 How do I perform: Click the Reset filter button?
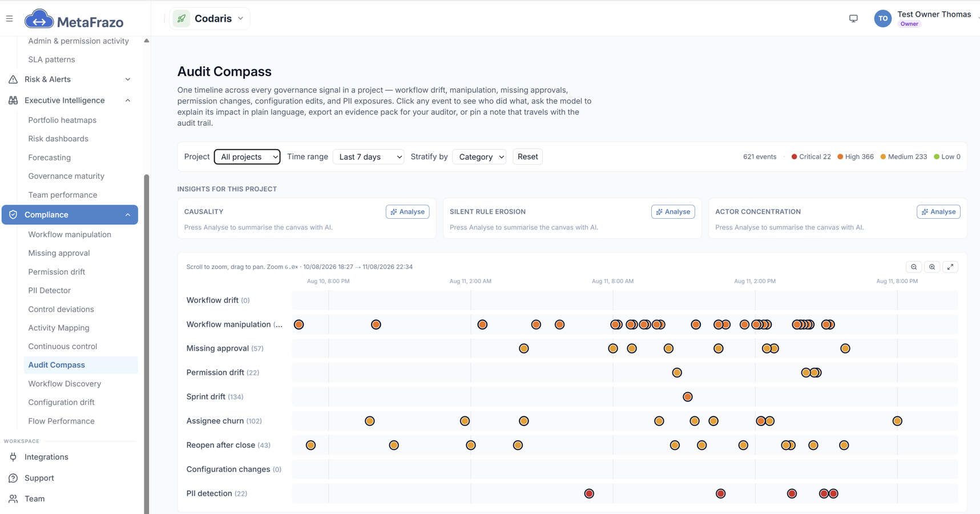(x=527, y=156)
